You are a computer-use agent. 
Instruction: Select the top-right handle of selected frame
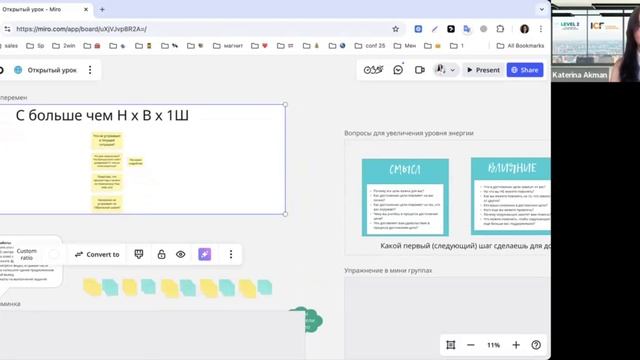(x=285, y=104)
